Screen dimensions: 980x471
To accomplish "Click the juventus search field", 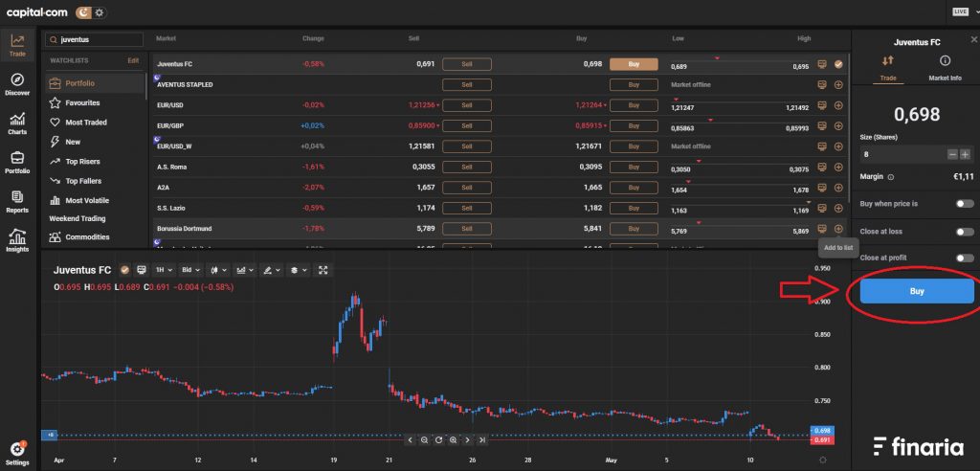I will click(94, 39).
